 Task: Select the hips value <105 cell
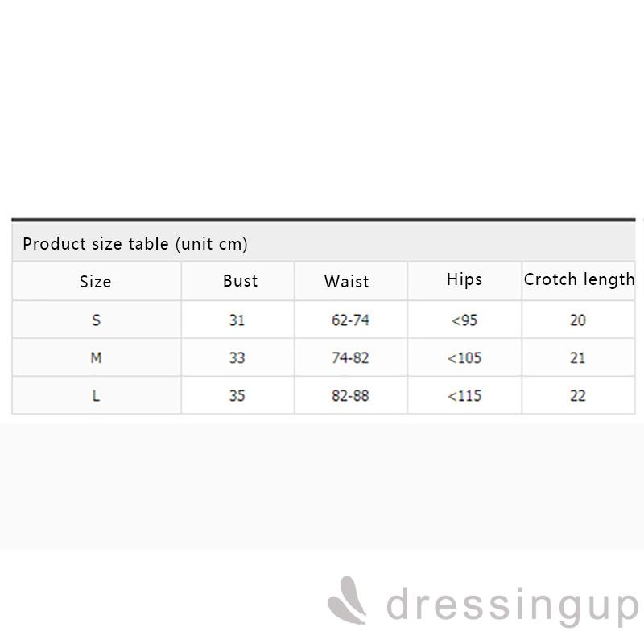[464, 358]
